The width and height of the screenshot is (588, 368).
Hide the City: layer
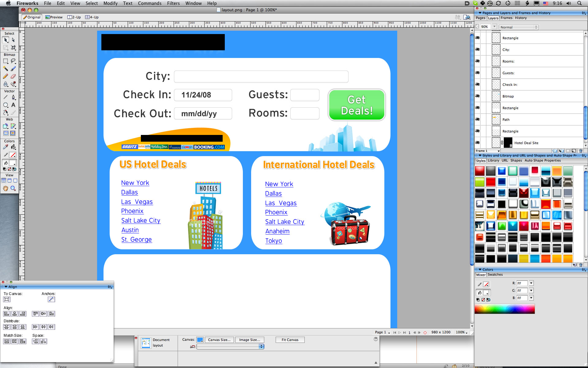pos(477,49)
